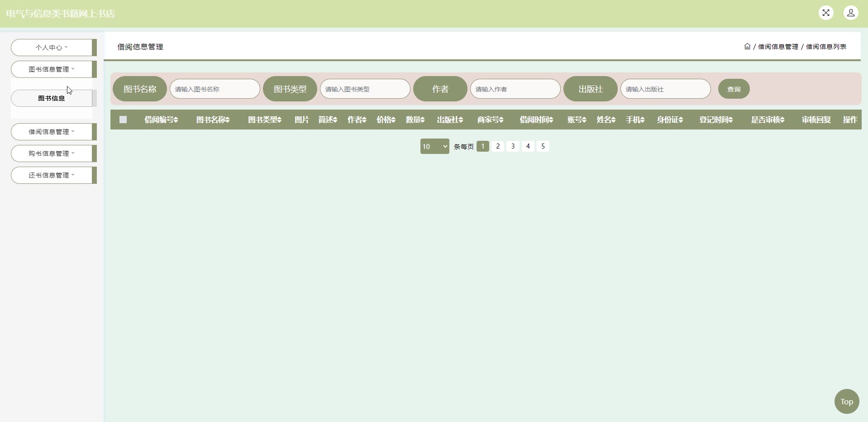Image resolution: width=868 pixels, height=422 pixels.
Task: Open the user profile icon
Action: coord(851,13)
